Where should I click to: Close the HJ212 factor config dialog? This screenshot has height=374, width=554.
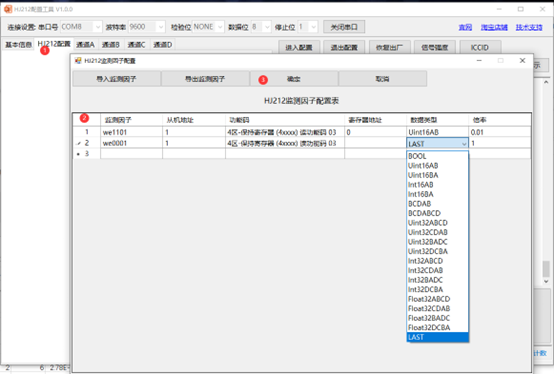pyautogui.click(x=522, y=61)
